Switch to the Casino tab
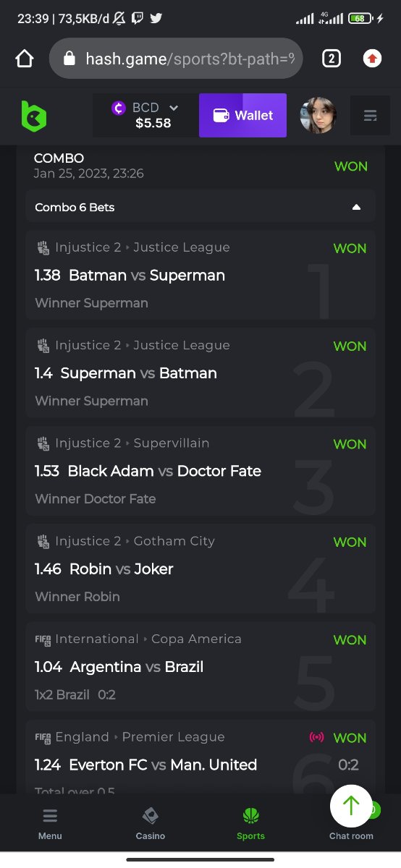The height and width of the screenshot is (868, 401). (x=151, y=824)
